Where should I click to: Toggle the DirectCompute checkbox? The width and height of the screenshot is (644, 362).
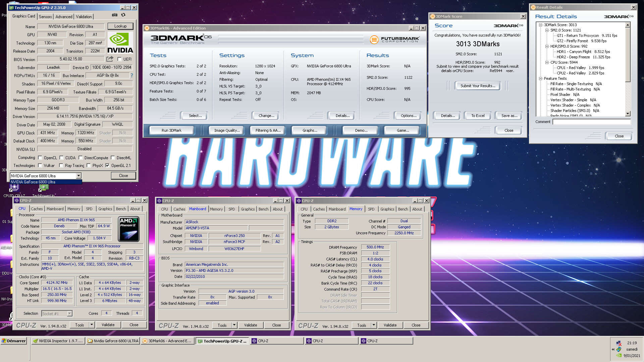click(x=80, y=158)
